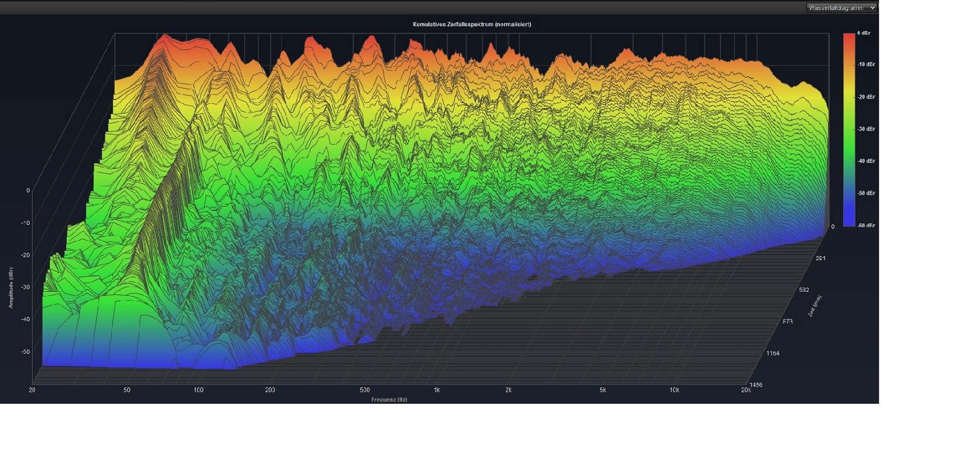Screen dimensions: 980x450
Task: Click the 5k frequency axis label
Action: click(x=602, y=390)
